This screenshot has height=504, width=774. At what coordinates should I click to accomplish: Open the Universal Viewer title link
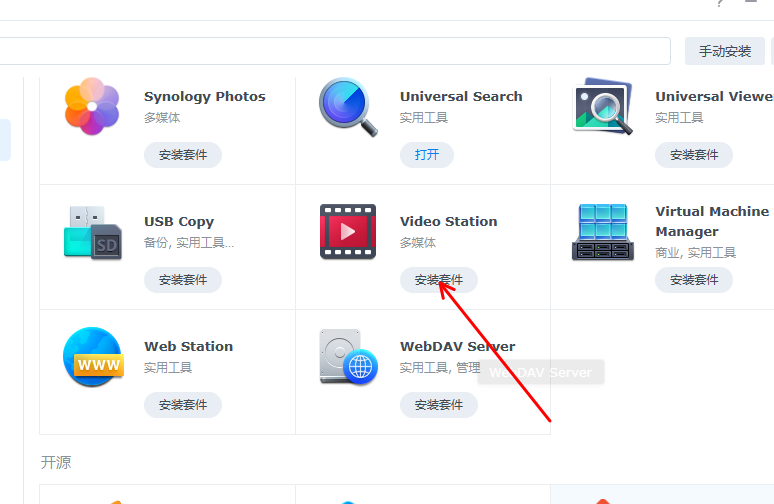[x=714, y=96]
